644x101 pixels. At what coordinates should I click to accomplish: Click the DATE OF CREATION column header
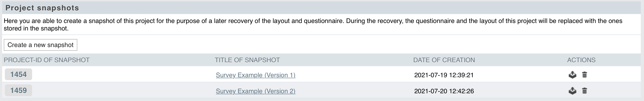coord(444,60)
